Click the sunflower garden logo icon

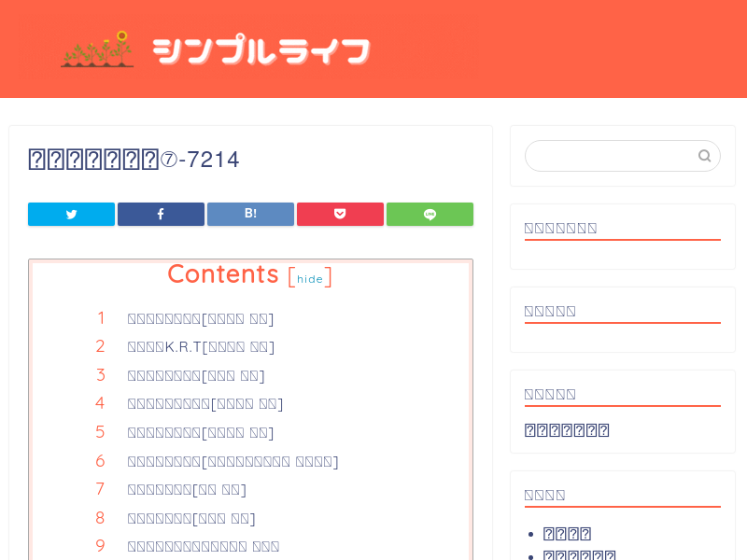97,49
